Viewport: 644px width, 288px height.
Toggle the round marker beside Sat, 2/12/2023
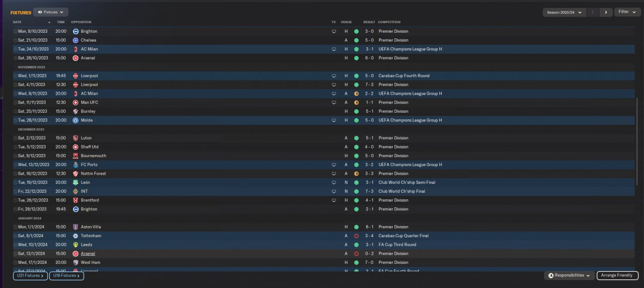pyautogui.click(x=16, y=138)
